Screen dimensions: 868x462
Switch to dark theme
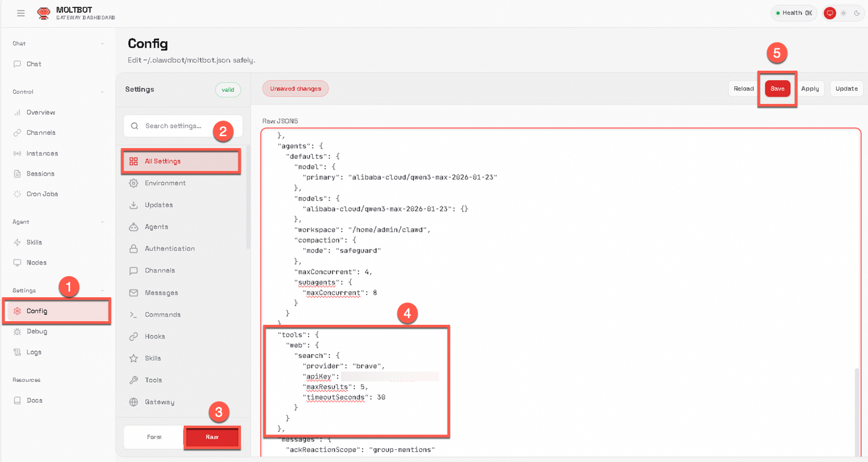coord(857,13)
